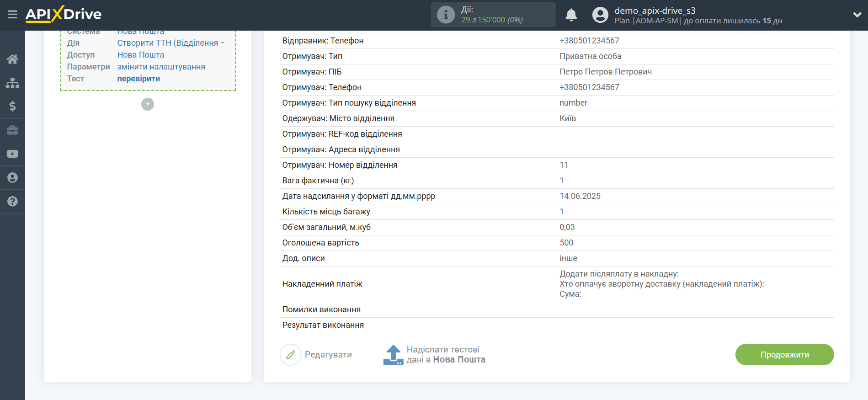Select Дод. описи row label
The image size is (868, 400).
click(304, 258)
